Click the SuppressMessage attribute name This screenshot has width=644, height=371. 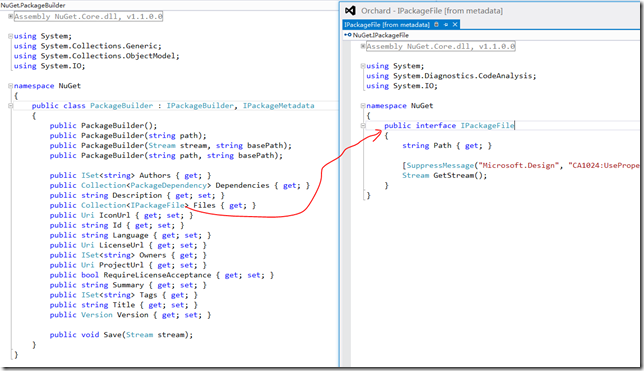pos(440,166)
